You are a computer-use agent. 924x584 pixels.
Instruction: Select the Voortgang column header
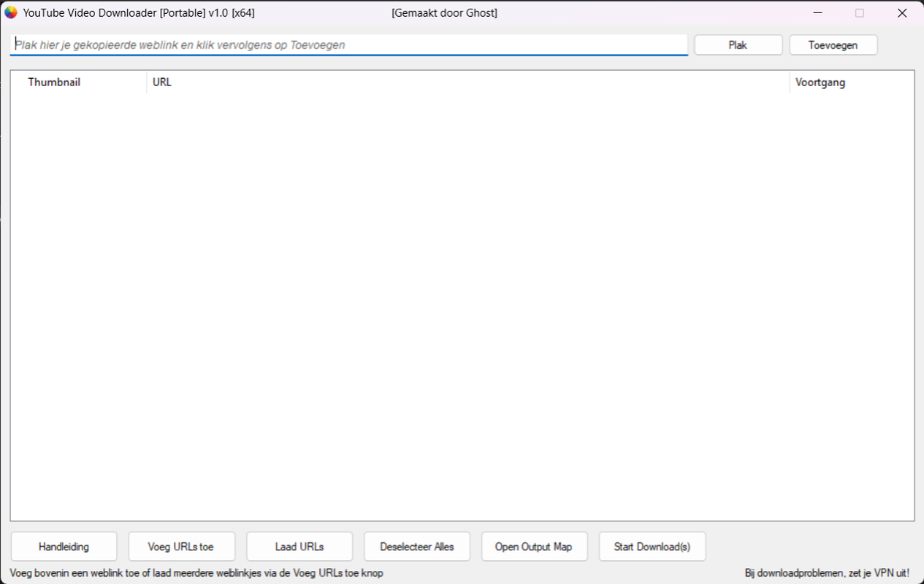click(851, 82)
